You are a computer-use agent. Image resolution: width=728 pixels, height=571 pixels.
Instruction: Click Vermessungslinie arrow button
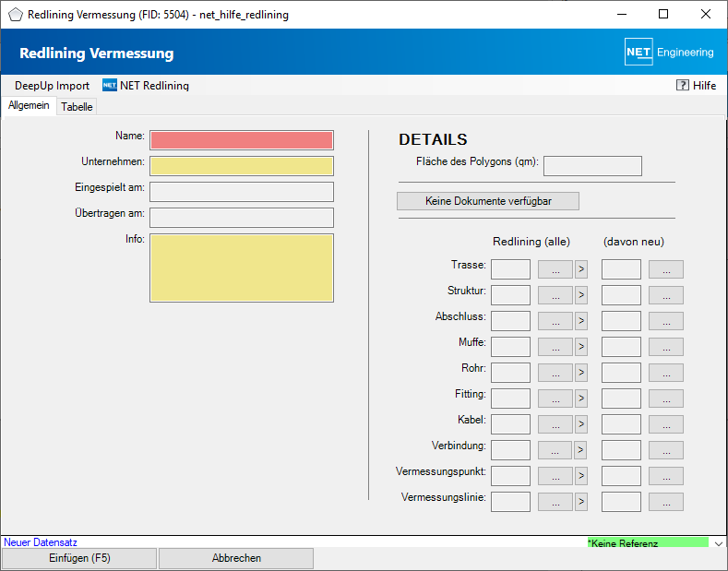580,502
